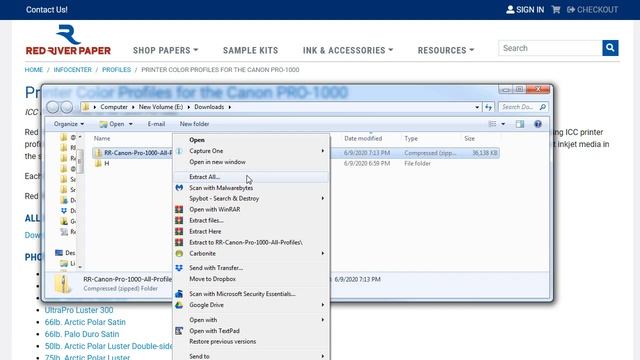Click the Sign In link

[525, 9]
